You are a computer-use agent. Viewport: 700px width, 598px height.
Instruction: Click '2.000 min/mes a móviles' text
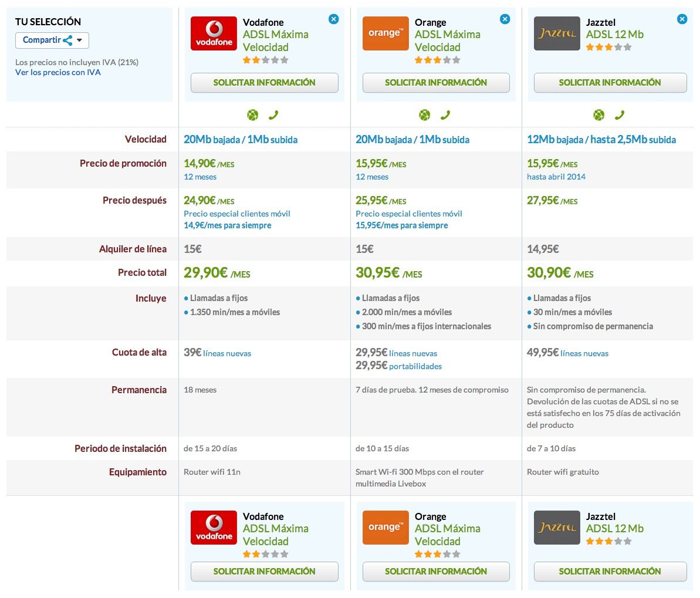(407, 312)
